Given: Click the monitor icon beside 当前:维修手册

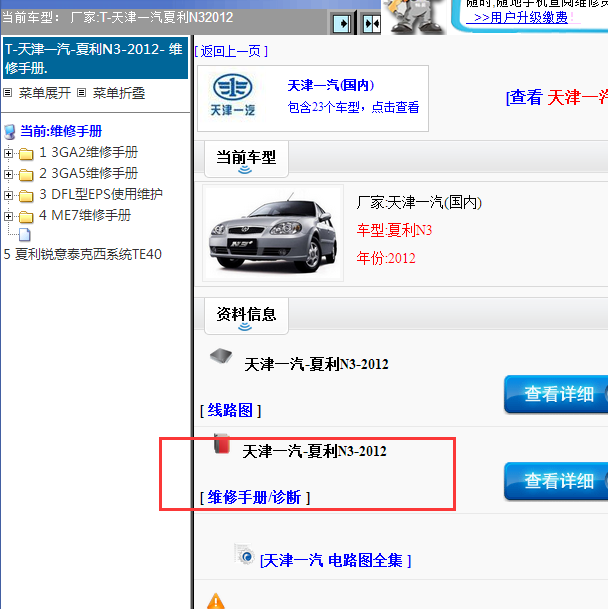Looking at the screenshot, I should click(x=10, y=132).
